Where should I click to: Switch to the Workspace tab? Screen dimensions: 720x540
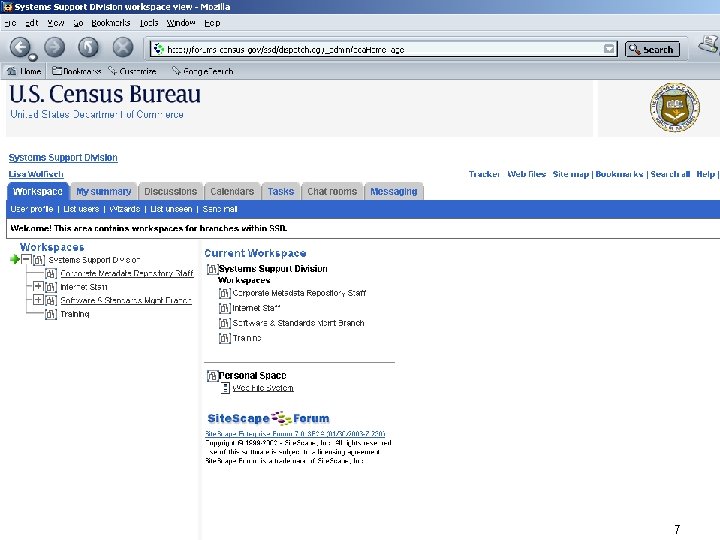point(38,191)
